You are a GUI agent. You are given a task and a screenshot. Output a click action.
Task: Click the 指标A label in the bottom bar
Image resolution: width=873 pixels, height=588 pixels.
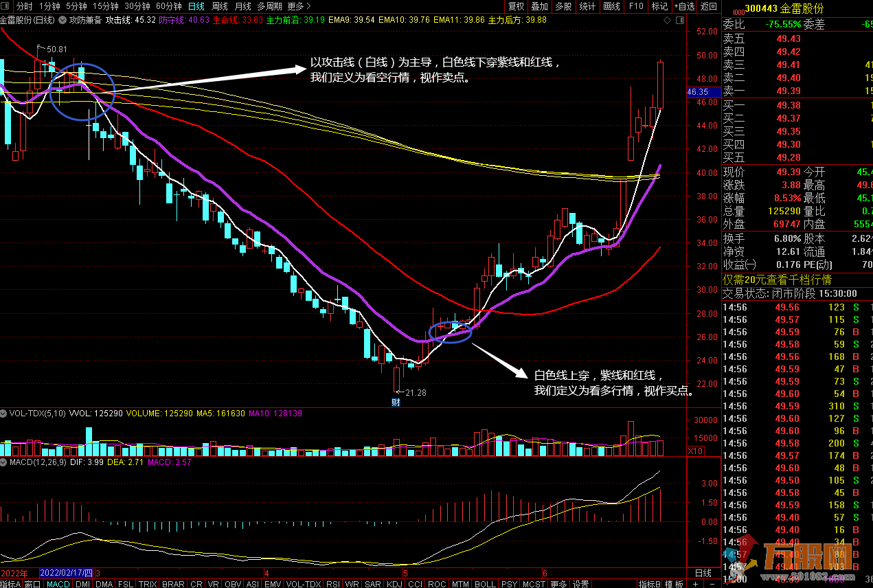(11, 584)
